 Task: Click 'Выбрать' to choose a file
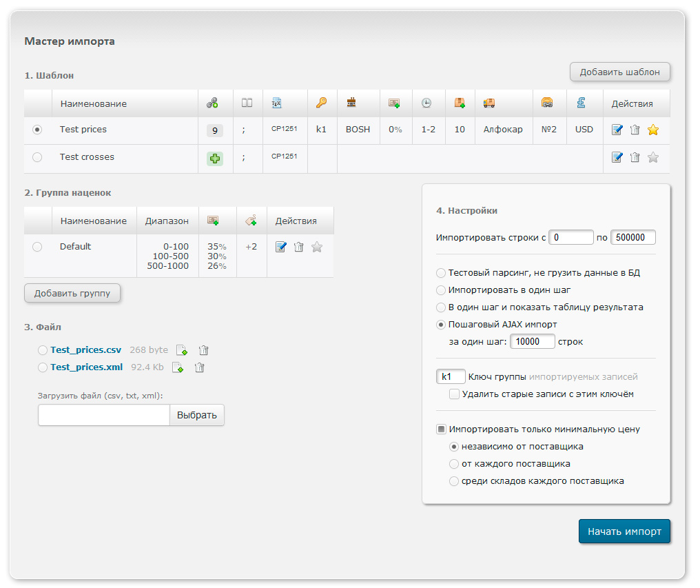point(197,415)
